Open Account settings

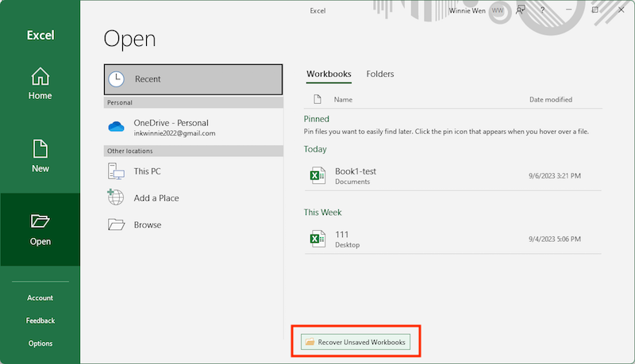coord(40,297)
